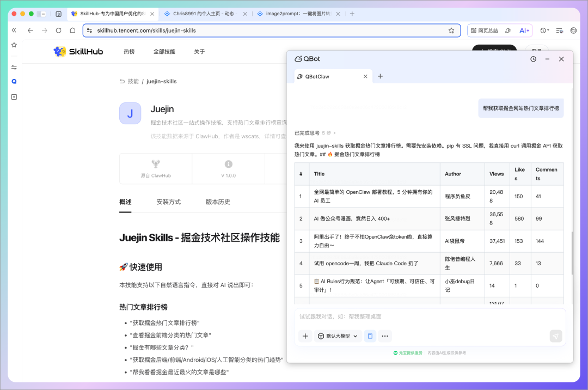Switch to the 安装方式 tab
Screen dimensions: 588x390
168,202
